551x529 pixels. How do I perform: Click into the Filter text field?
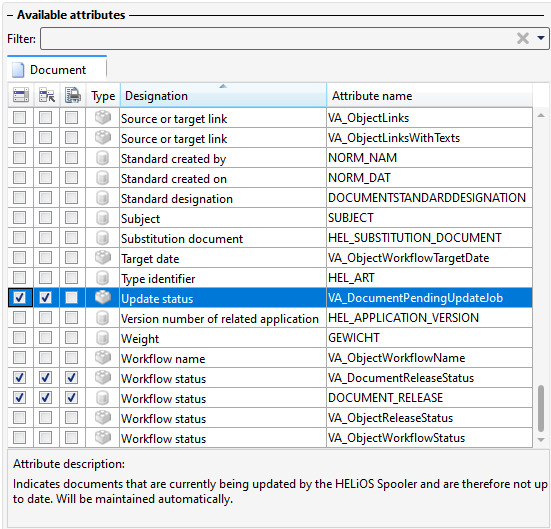[x=278, y=38]
